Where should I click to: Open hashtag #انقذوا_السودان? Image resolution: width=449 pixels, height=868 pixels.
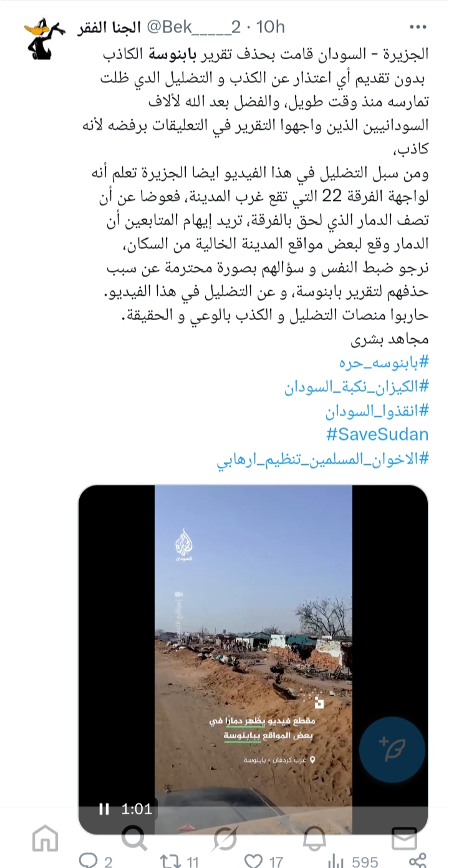coord(378,411)
